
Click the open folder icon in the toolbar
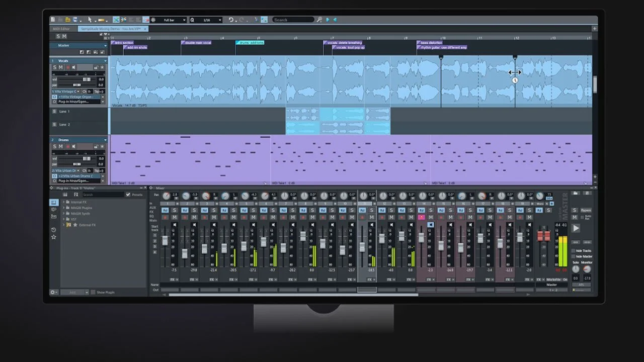point(68,20)
